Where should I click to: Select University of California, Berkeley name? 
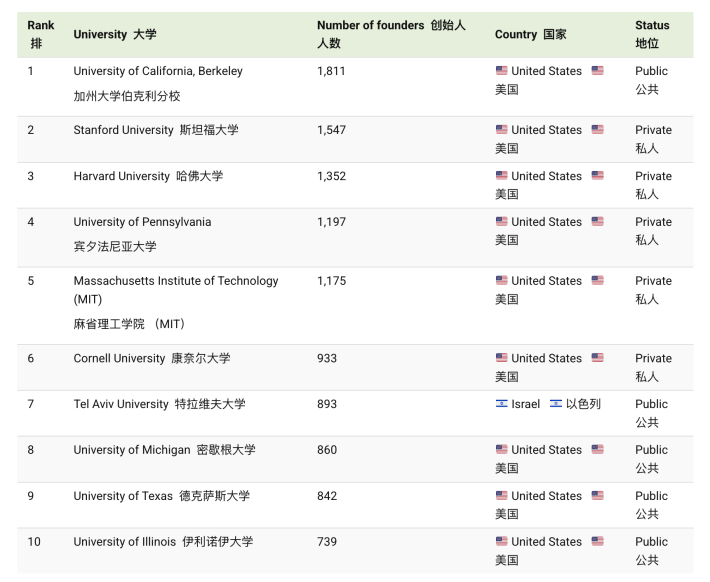(158, 71)
